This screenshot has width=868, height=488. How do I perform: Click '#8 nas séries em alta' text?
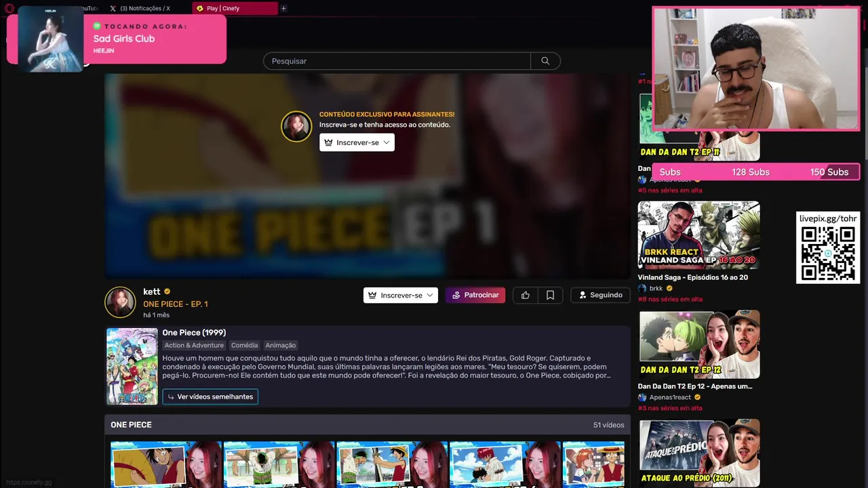point(670,299)
